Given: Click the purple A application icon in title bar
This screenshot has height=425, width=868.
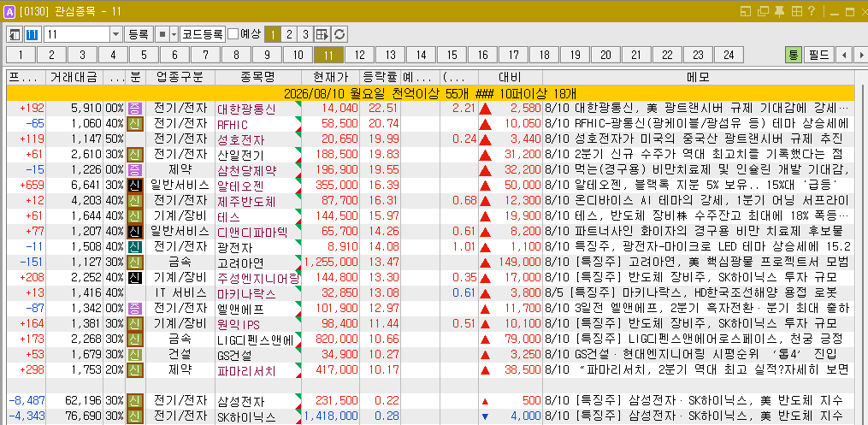Looking at the screenshot, I should tap(9, 12).
